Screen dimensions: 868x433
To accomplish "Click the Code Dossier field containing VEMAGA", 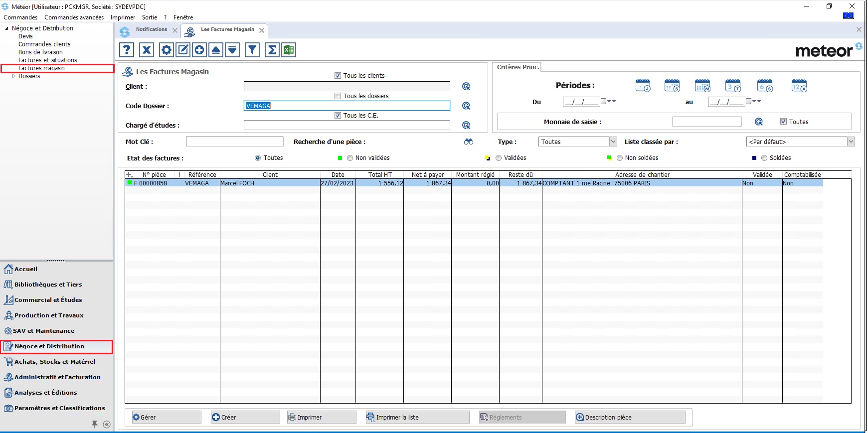I will pyautogui.click(x=347, y=106).
